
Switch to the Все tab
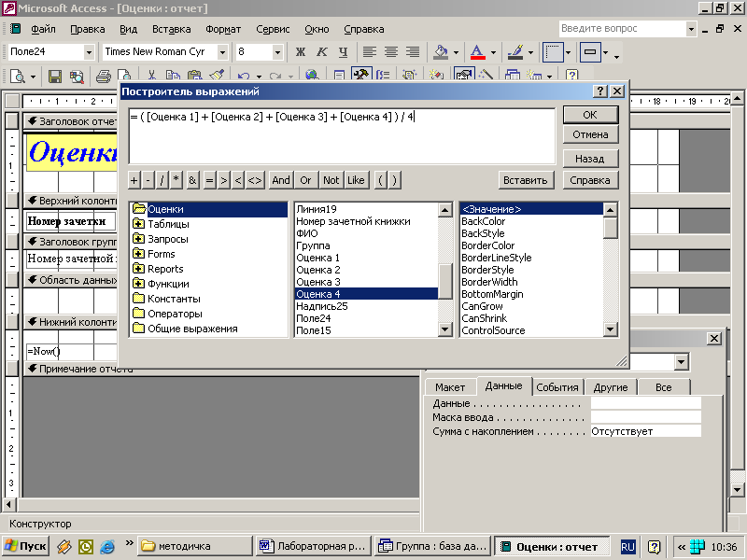[x=663, y=387]
